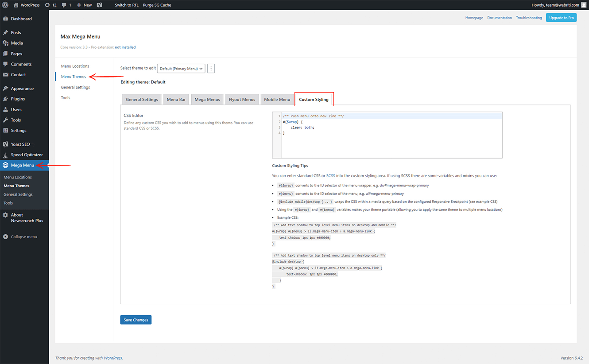Open the updates icon showing 12
Viewport: 589px width, 364px height.
tap(47, 5)
